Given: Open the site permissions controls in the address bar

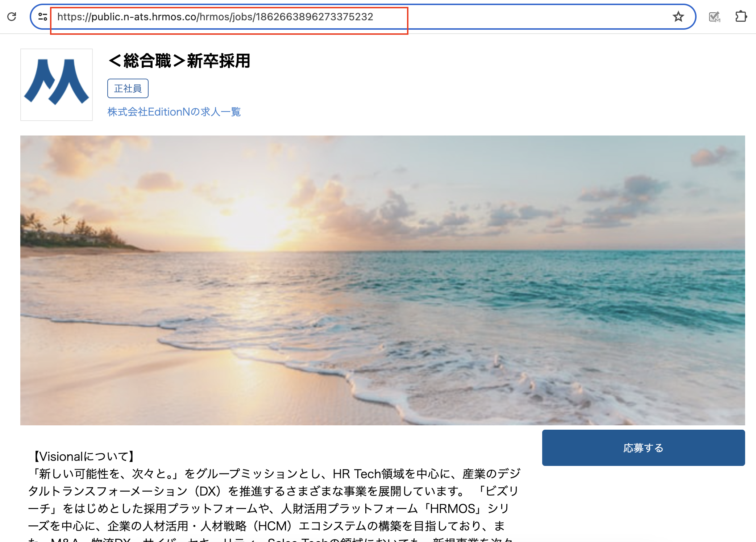Looking at the screenshot, I should [43, 16].
